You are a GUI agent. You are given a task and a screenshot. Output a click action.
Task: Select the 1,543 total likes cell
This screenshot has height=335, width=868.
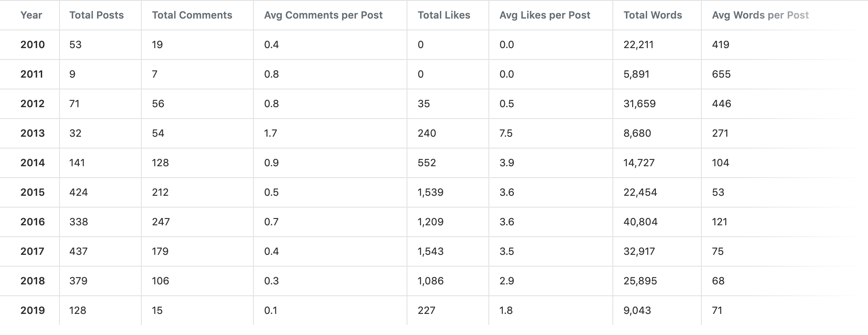(x=430, y=251)
